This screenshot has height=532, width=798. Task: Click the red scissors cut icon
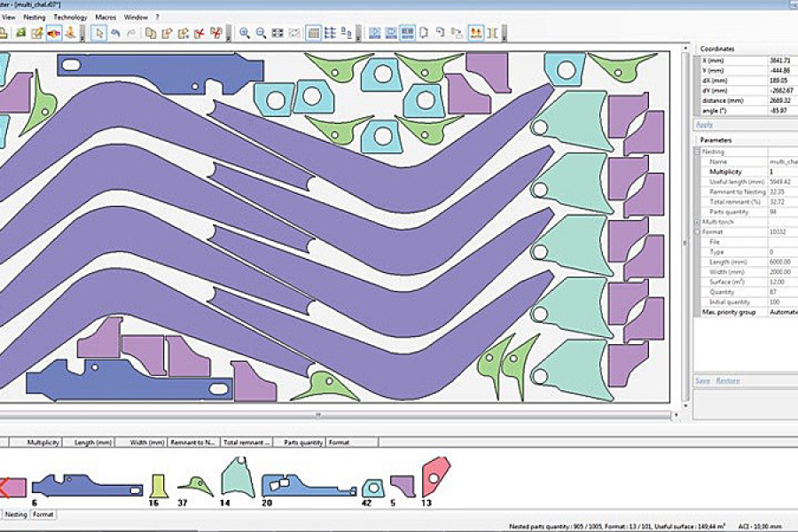(215, 33)
